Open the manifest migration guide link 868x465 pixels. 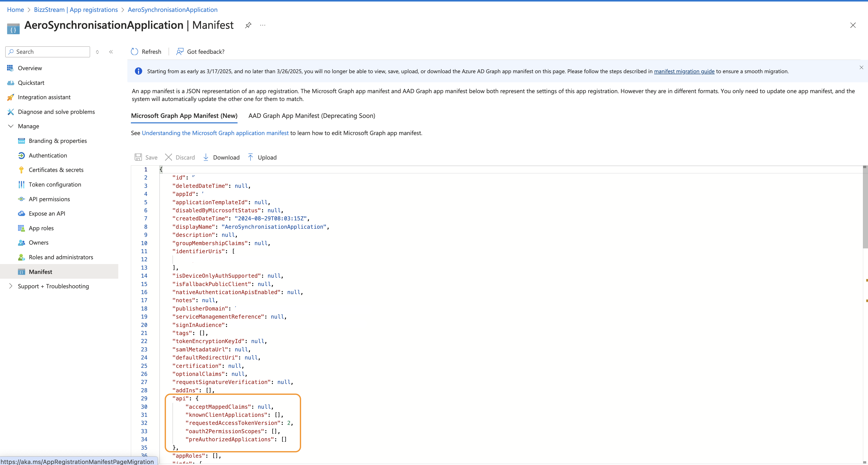coord(684,71)
